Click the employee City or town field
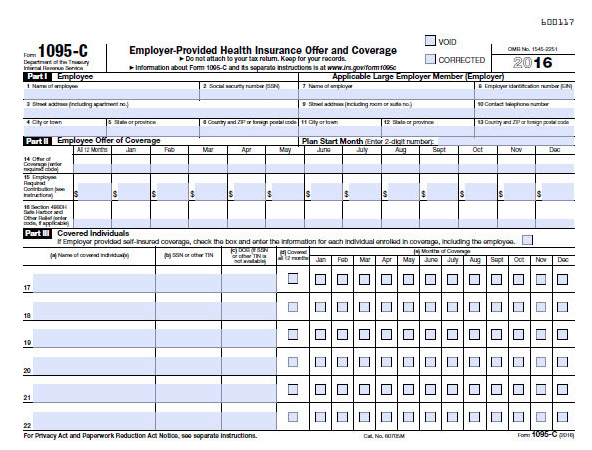 coord(65,131)
